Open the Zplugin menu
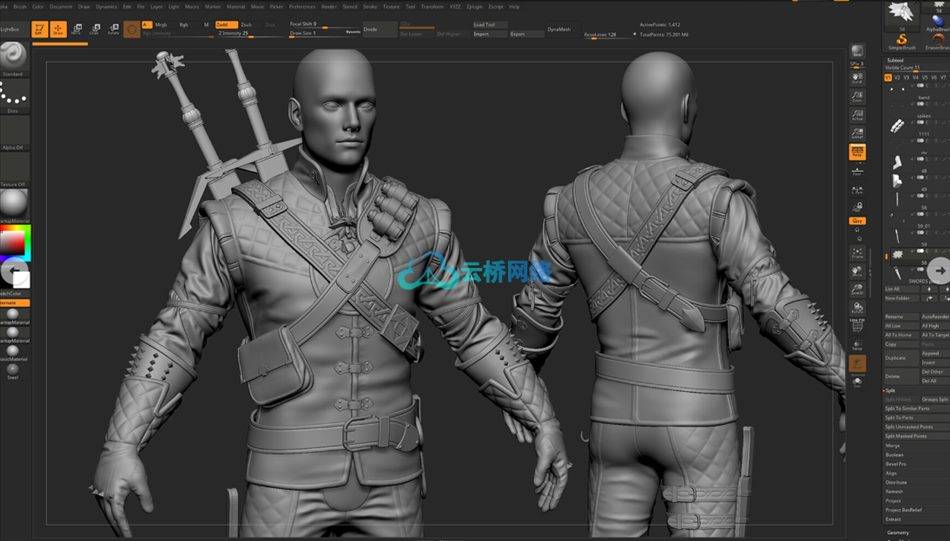This screenshot has height=541, width=950. click(x=474, y=7)
